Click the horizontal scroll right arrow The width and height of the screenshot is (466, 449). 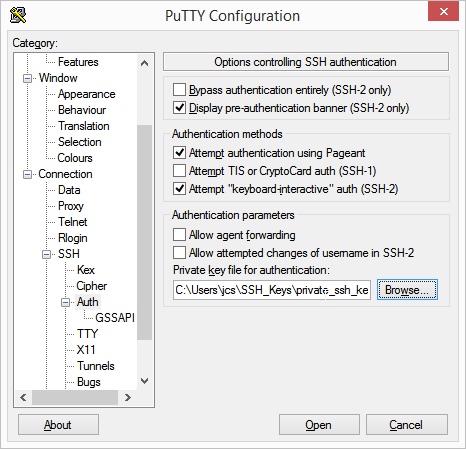coord(127,397)
